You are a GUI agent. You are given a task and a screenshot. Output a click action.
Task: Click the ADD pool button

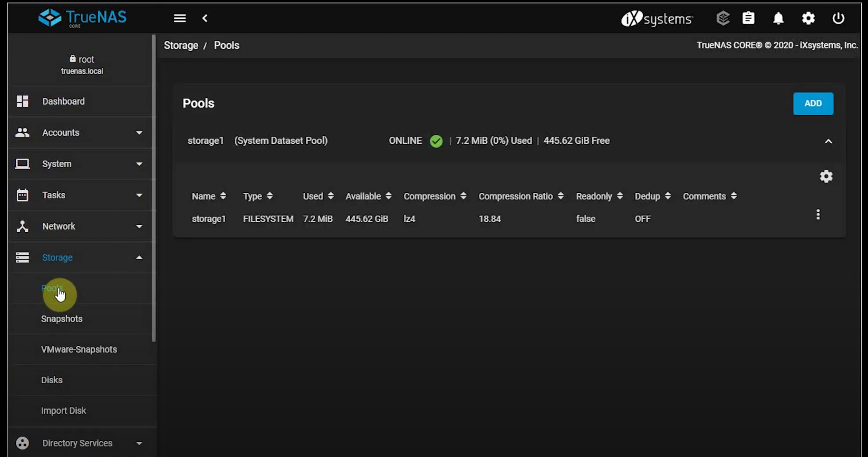click(x=813, y=103)
